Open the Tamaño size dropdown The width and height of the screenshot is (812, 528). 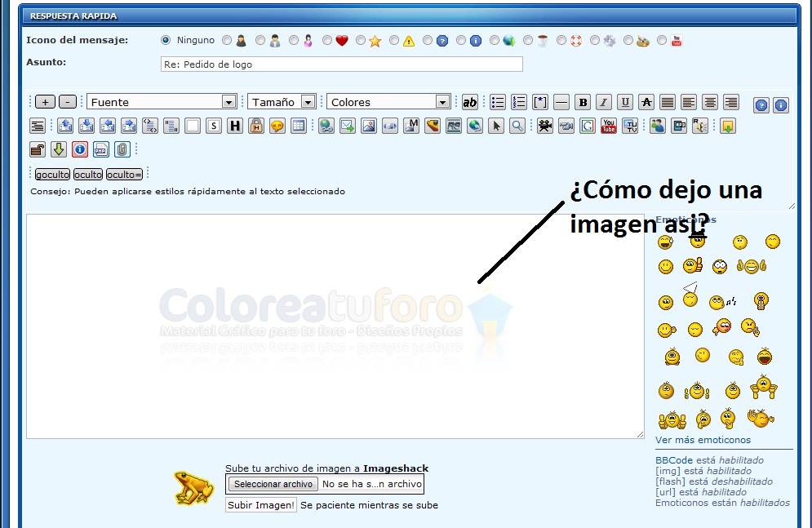click(x=282, y=102)
